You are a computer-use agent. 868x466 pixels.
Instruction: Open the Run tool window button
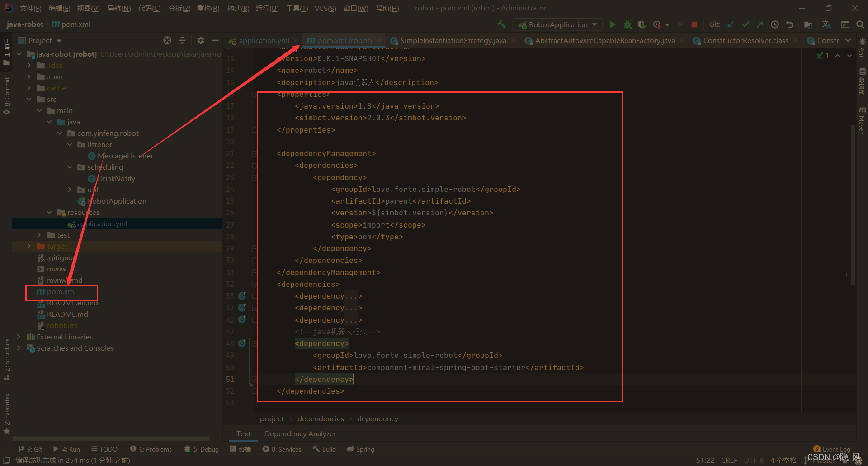pos(66,449)
